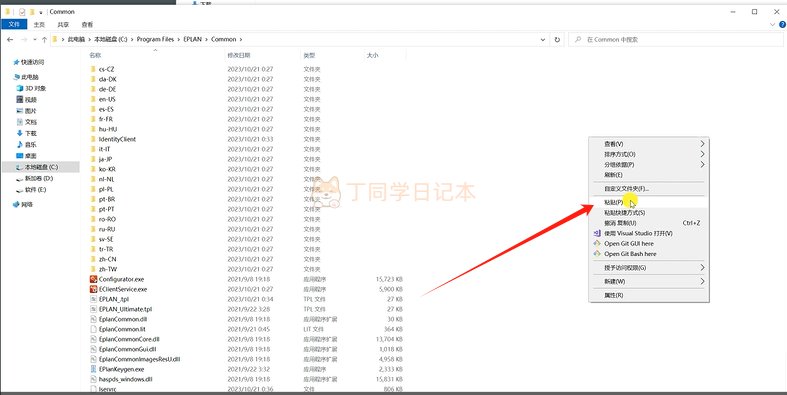This screenshot has width=787, height=395.
Task: Expand the address bar history dropdown
Action: pyautogui.click(x=543, y=39)
